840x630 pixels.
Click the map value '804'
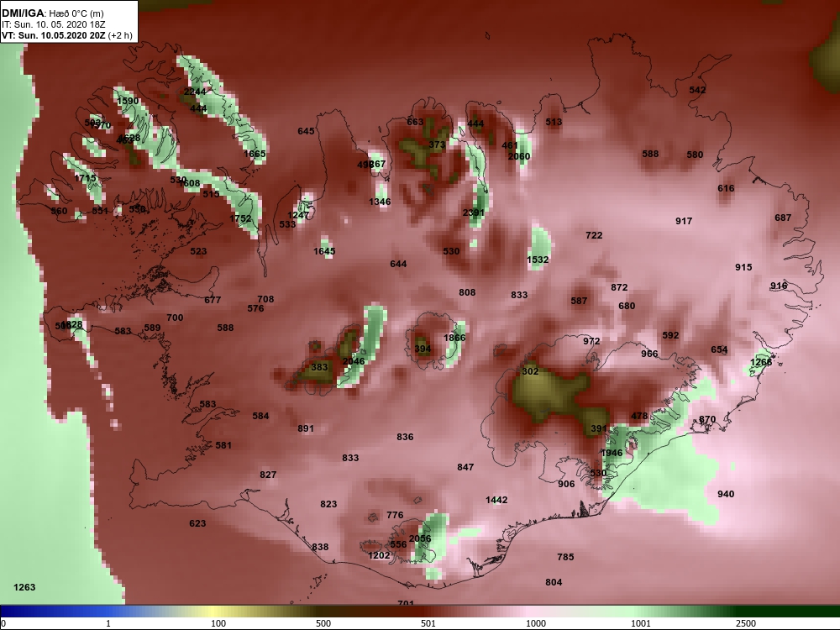pos(554,583)
